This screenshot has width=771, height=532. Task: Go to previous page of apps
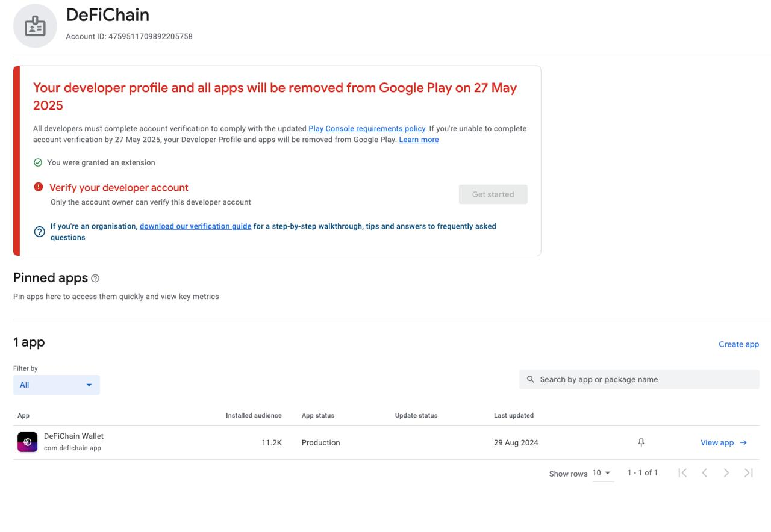coord(704,473)
